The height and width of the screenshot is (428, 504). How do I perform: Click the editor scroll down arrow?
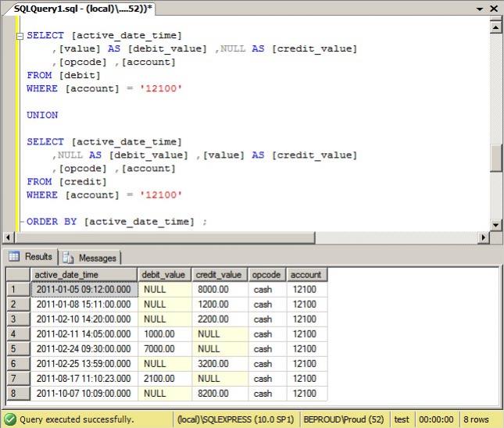coord(495,225)
